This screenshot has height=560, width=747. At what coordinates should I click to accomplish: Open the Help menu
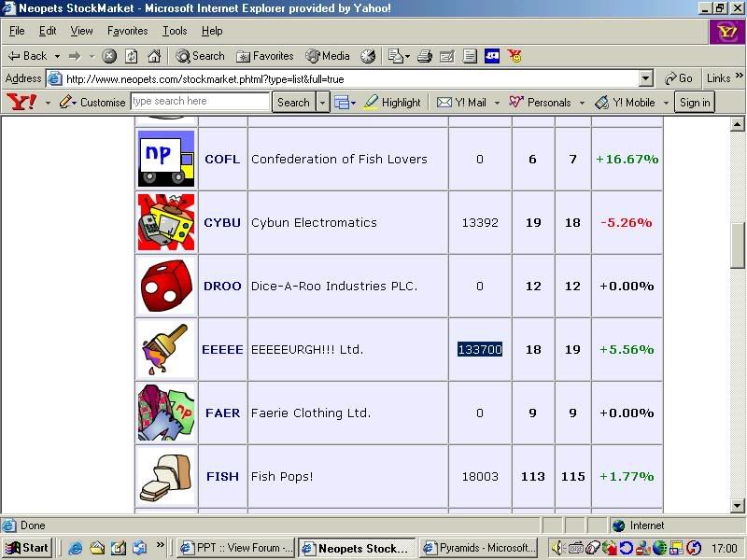pyautogui.click(x=212, y=31)
